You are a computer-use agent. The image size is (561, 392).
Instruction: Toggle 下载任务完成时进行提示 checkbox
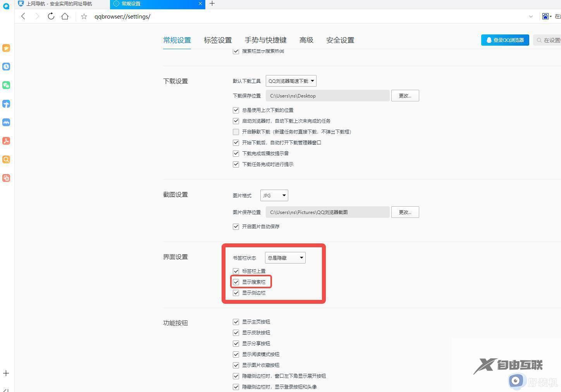[x=236, y=164]
